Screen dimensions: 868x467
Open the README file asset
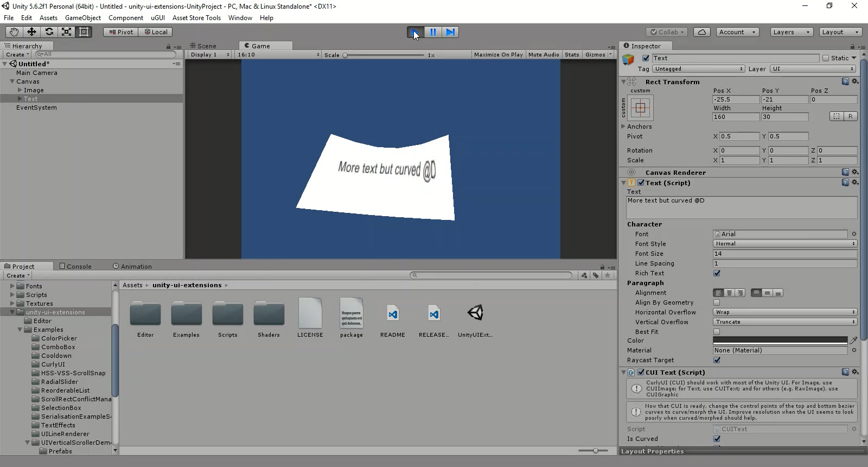point(393,318)
